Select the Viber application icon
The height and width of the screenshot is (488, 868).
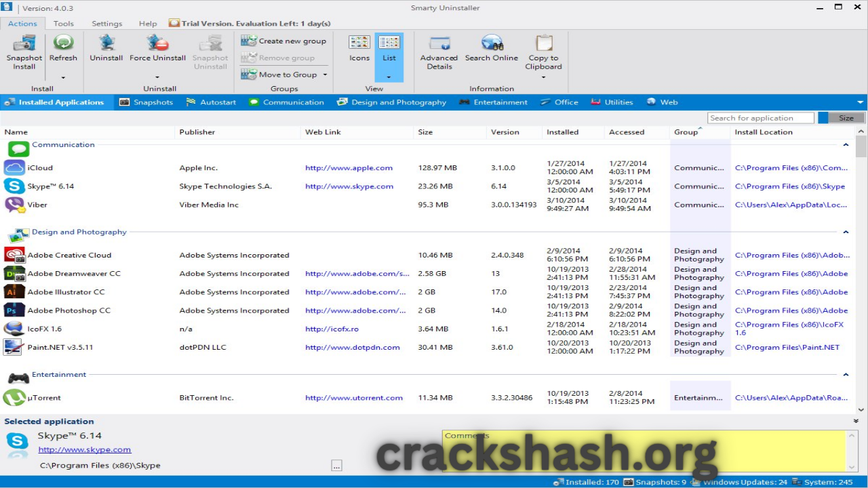[x=14, y=204]
